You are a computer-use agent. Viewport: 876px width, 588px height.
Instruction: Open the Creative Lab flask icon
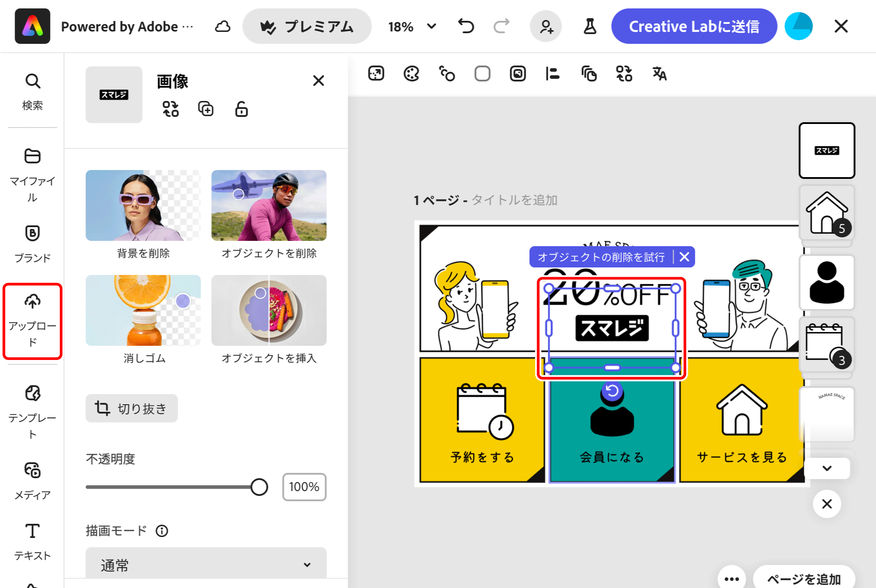click(x=589, y=26)
